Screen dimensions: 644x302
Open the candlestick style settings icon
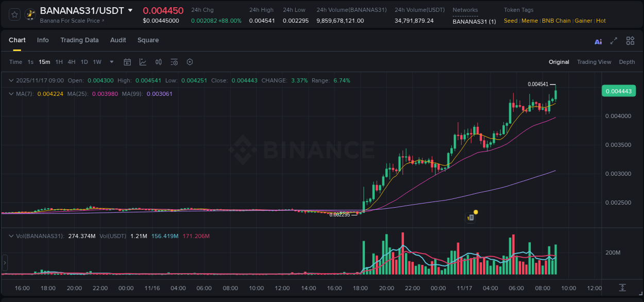click(158, 62)
